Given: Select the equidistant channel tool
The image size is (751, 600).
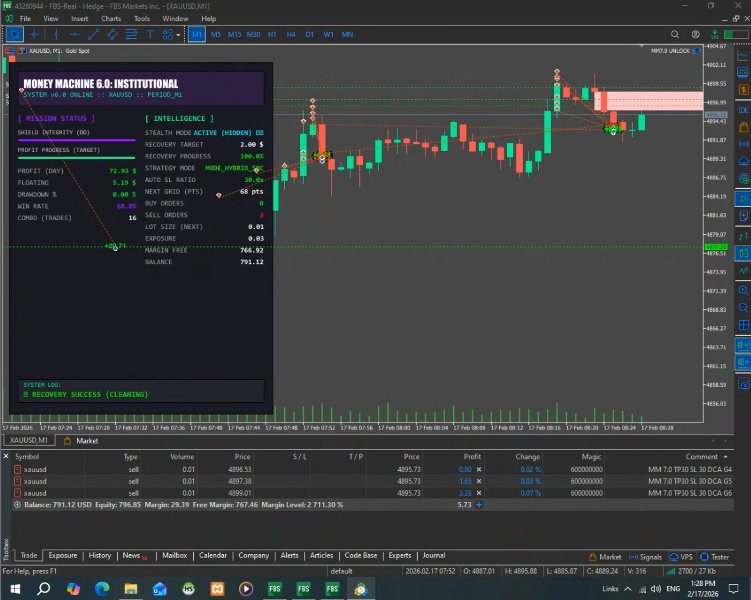Looking at the screenshot, I should click(112, 34).
